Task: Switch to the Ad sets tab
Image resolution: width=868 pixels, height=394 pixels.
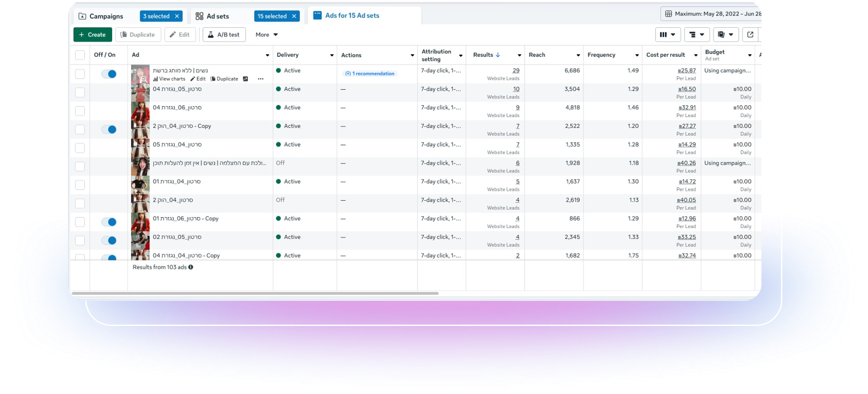Action: (218, 16)
